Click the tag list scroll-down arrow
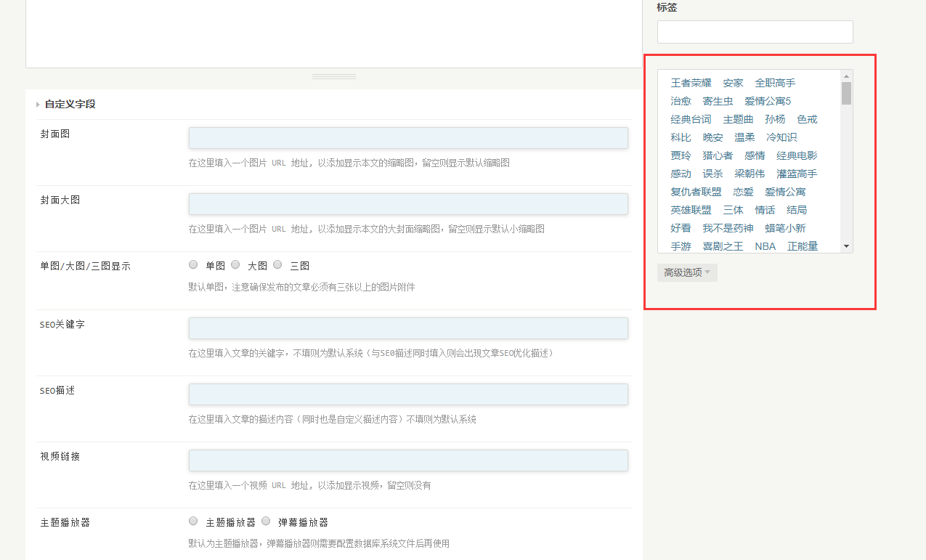The height and width of the screenshot is (560, 926). 846,247
